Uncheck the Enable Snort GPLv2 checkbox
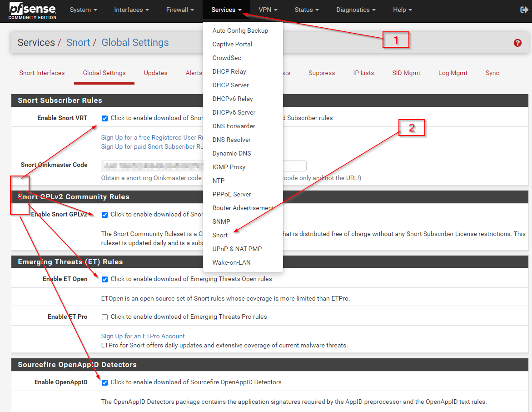 [x=105, y=215]
